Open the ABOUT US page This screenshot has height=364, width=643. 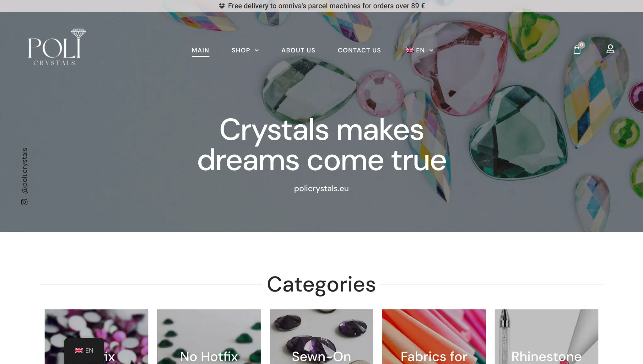click(x=298, y=50)
